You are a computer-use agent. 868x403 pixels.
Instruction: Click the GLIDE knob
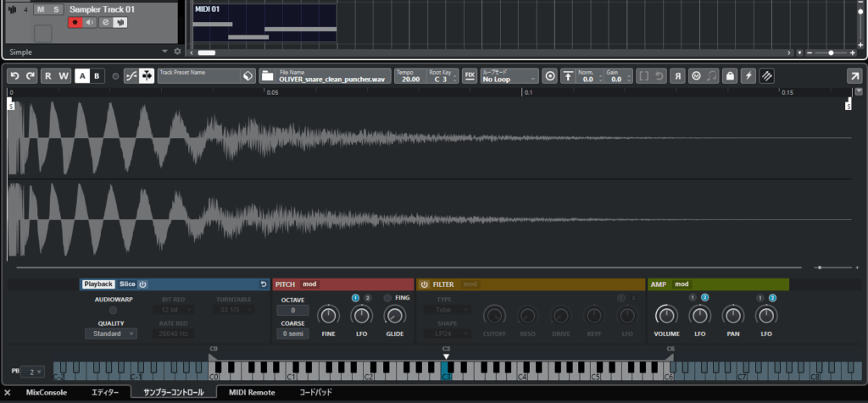click(x=395, y=316)
